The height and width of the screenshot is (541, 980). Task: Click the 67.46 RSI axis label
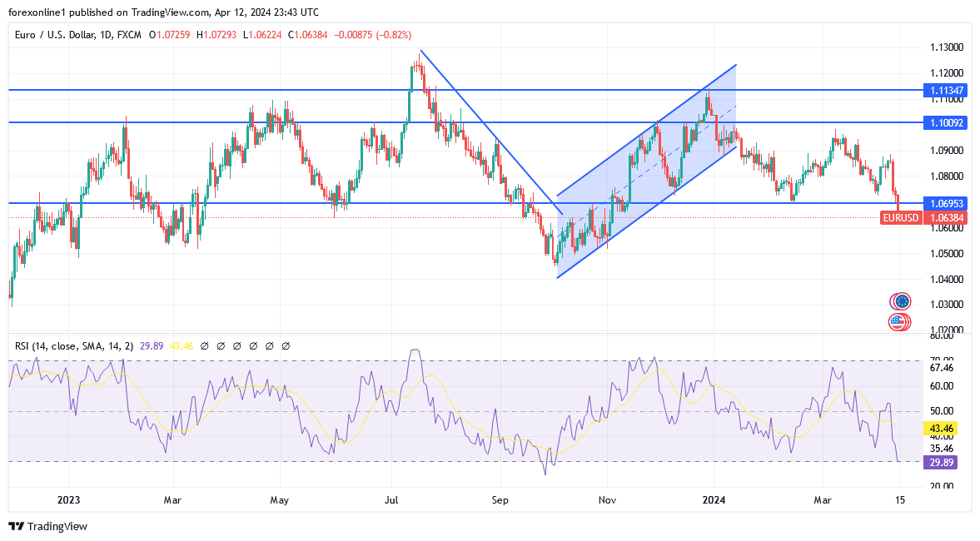point(942,368)
